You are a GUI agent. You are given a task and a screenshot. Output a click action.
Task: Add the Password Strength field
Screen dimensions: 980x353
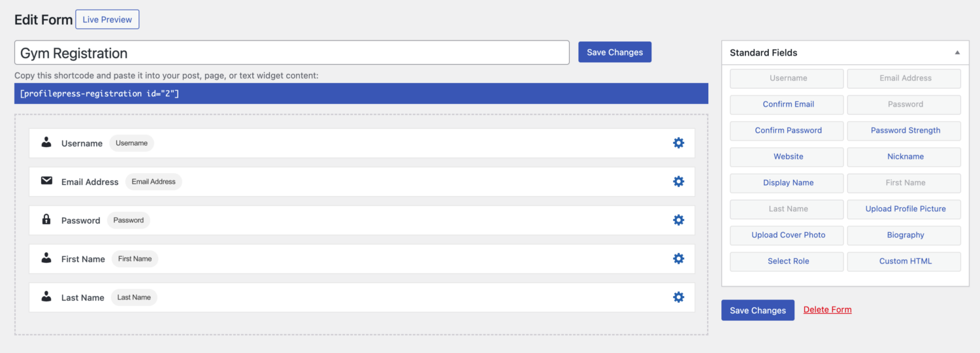tap(904, 131)
